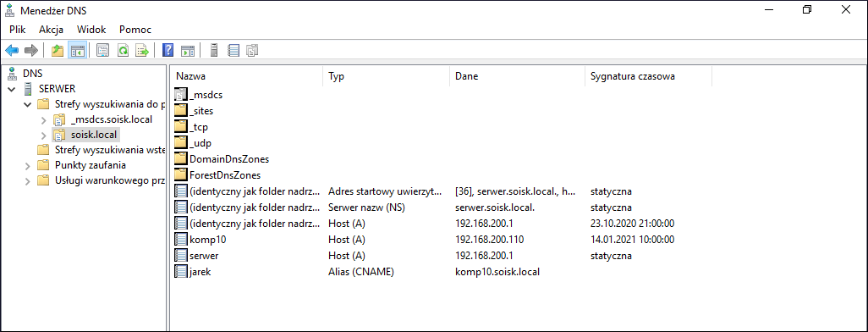Click the serwer host record icon
The width and height of the screenshot is (868, 332).
(182, 256)
